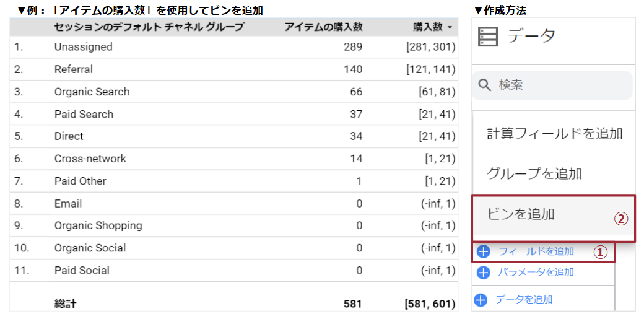Screen dimensions: 644x319
Task: Click the データ panel database icon
Action: click(x=488, y=37)
